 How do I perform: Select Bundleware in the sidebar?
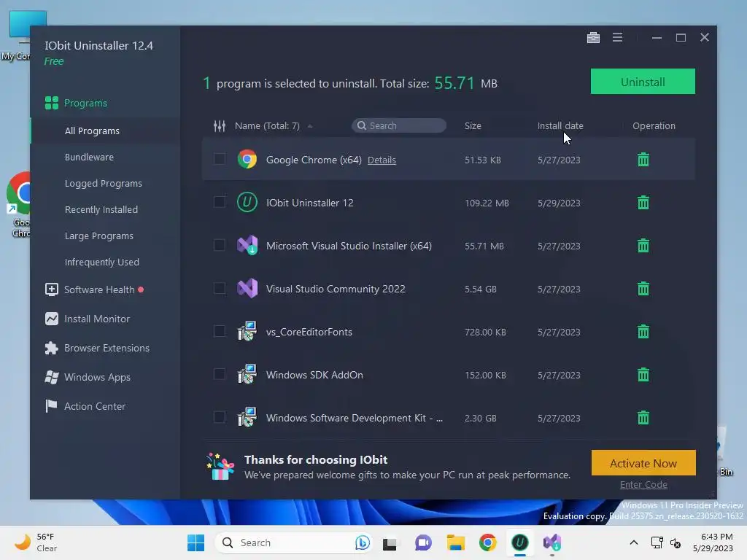[89, 157]
